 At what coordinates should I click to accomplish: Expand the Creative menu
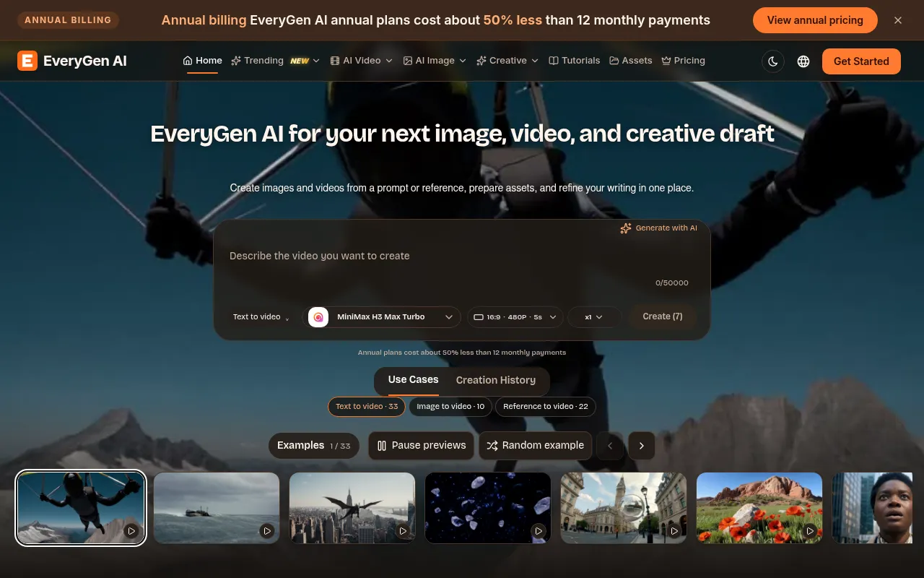point(507,61)
